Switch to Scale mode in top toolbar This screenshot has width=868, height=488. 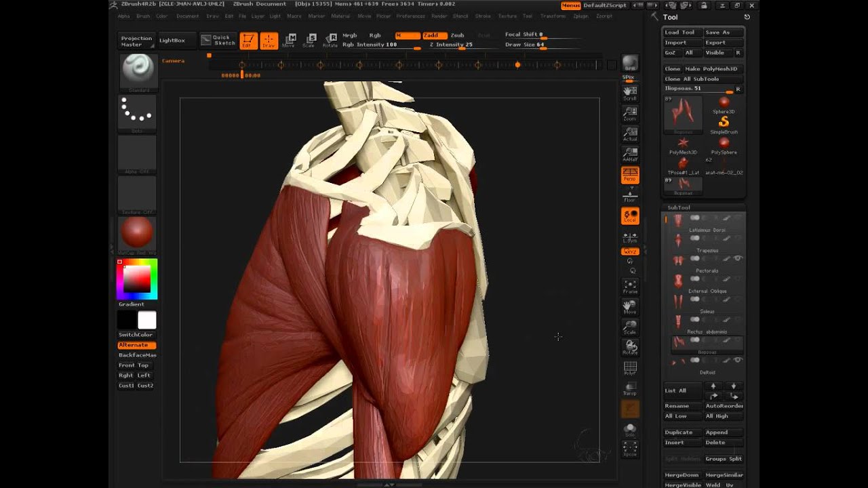[309, 41]
